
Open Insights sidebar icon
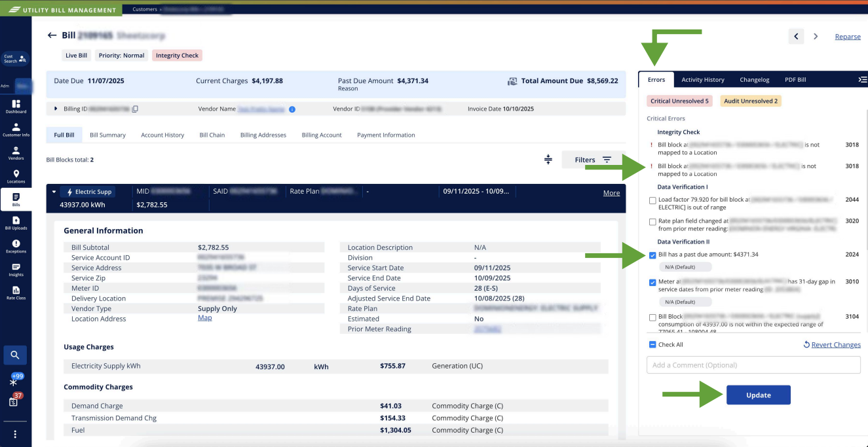pos(16,270)
